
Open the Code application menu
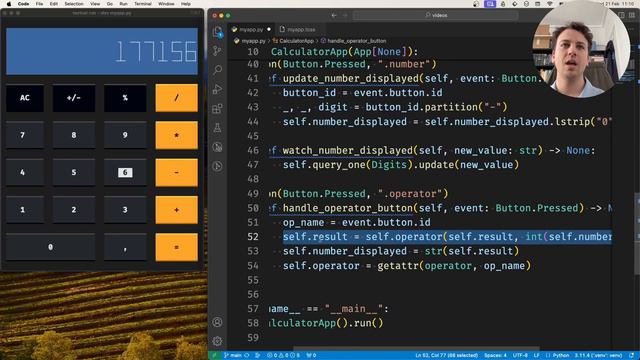[23, 4]
